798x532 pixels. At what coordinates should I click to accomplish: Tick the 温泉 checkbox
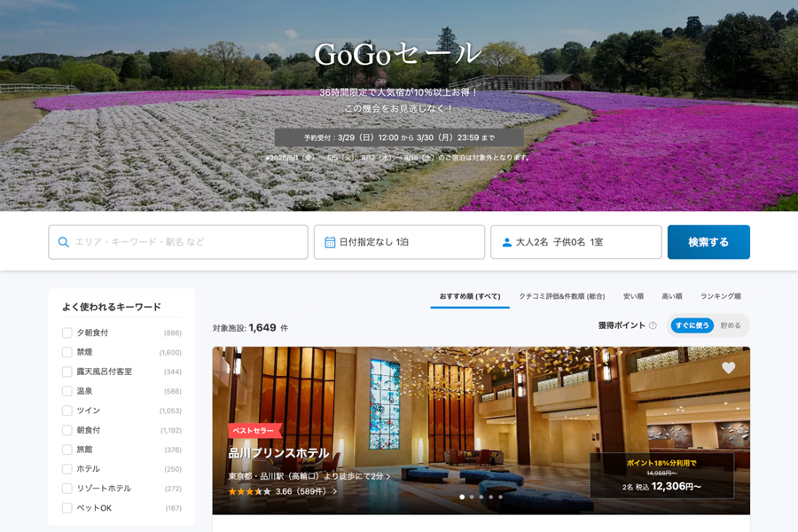pos(67,391)
